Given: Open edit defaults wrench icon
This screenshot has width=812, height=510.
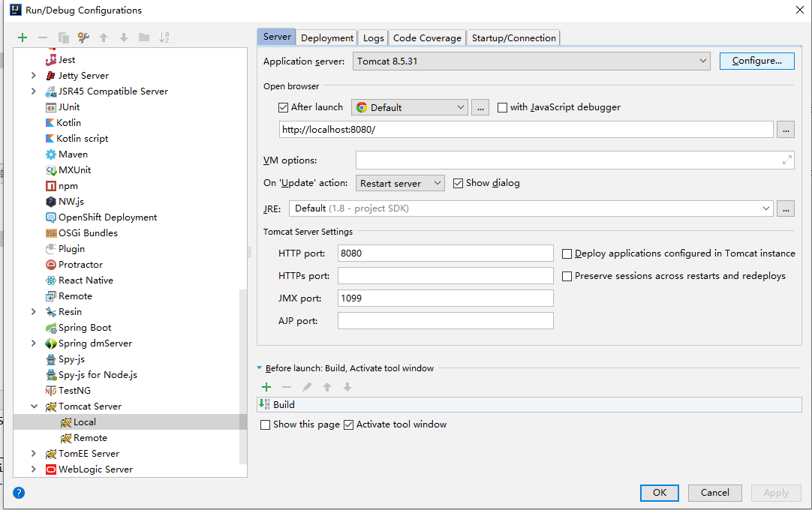Looking at the screenshot, I should click(x=83, y=37).
